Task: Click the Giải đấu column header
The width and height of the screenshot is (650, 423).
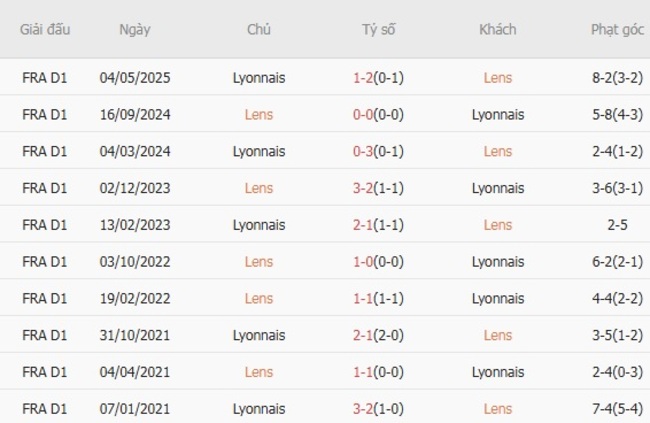Action: (45, 29)
